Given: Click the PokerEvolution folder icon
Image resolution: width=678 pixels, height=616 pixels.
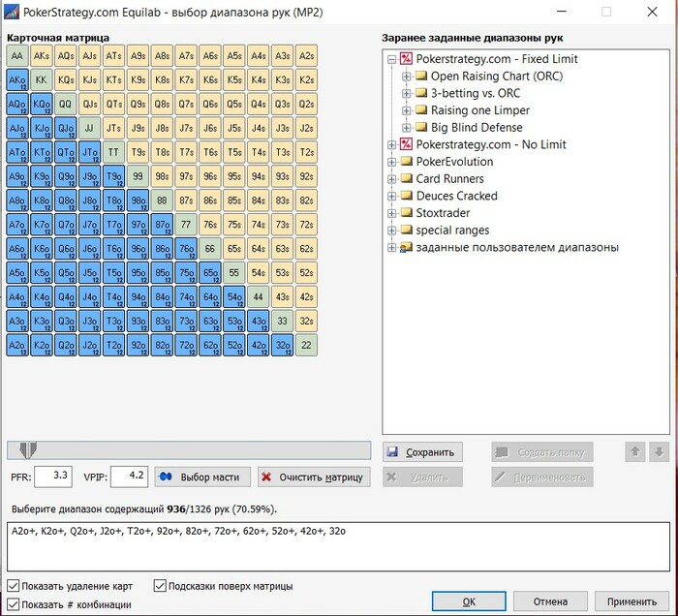Looking at the screenshot, I should (x=407, y=161).
